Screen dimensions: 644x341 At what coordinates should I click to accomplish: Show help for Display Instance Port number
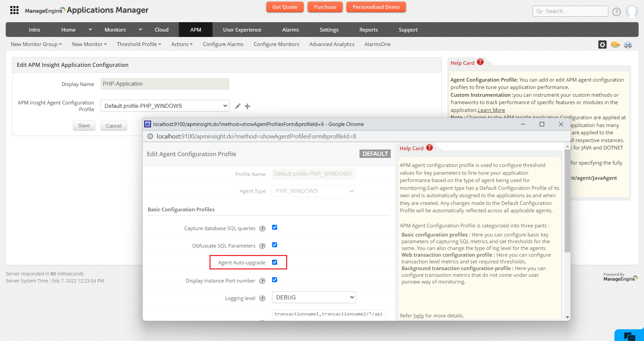(262, 281)
